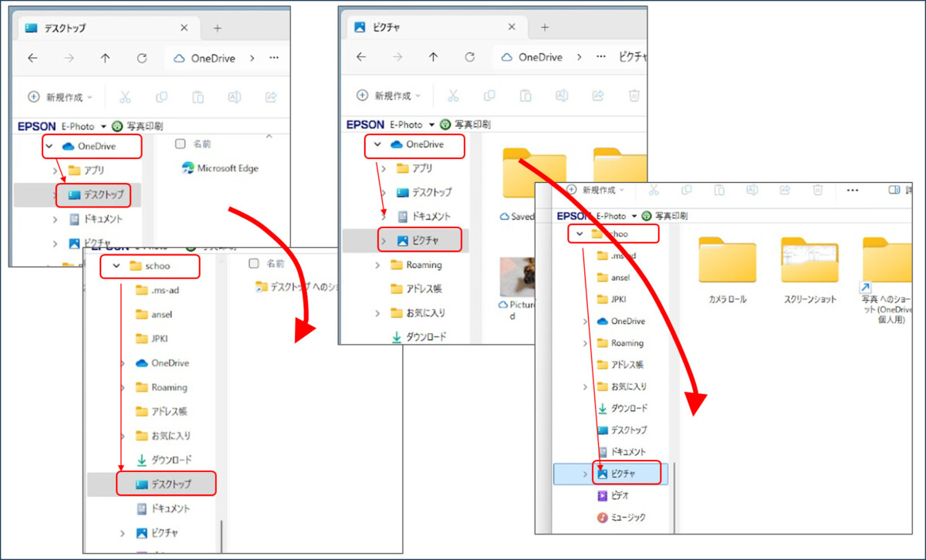Click the Paste icon in the デスクトップ-tab window
This screenshot has width=926, height=560.
point(198,97)
